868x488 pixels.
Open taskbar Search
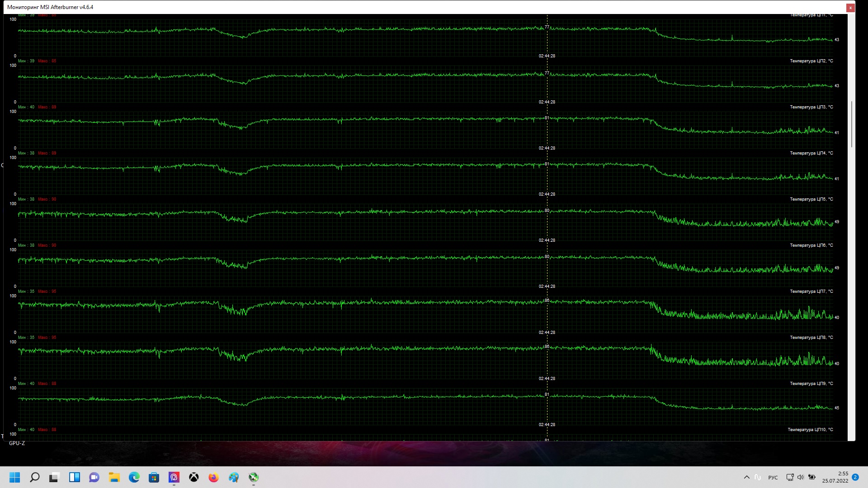[x=34, y=477]
